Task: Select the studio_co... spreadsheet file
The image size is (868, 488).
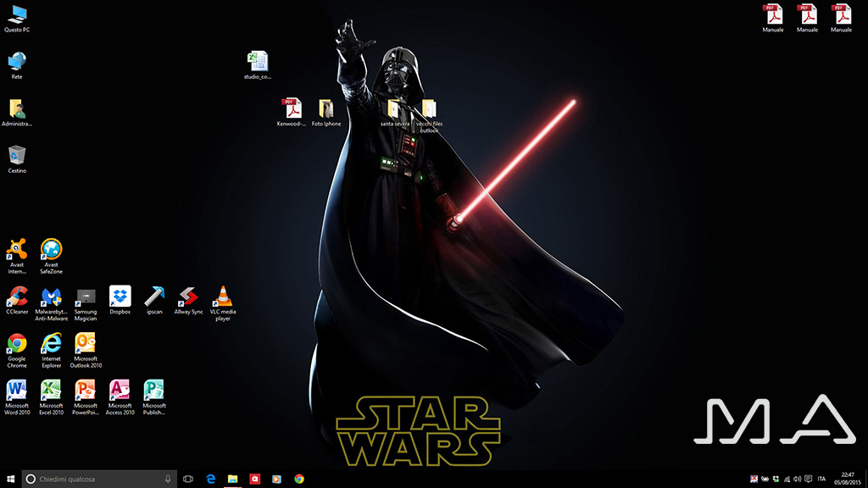Action: [x=258, y=65]
